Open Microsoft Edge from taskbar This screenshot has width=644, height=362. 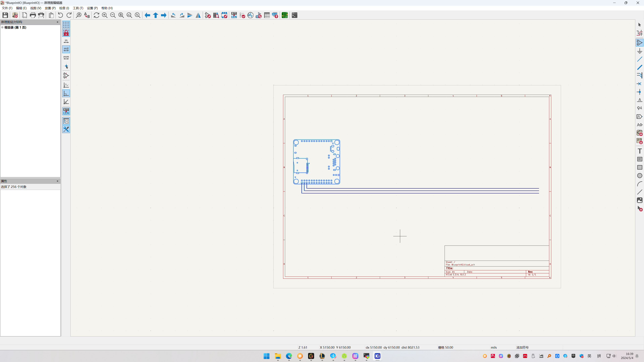289,356
